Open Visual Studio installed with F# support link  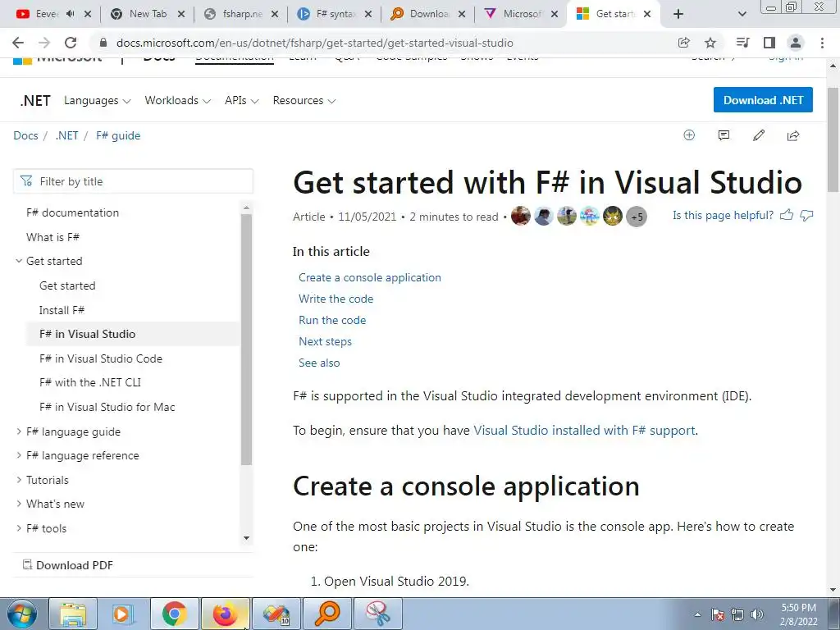[584, 430]
